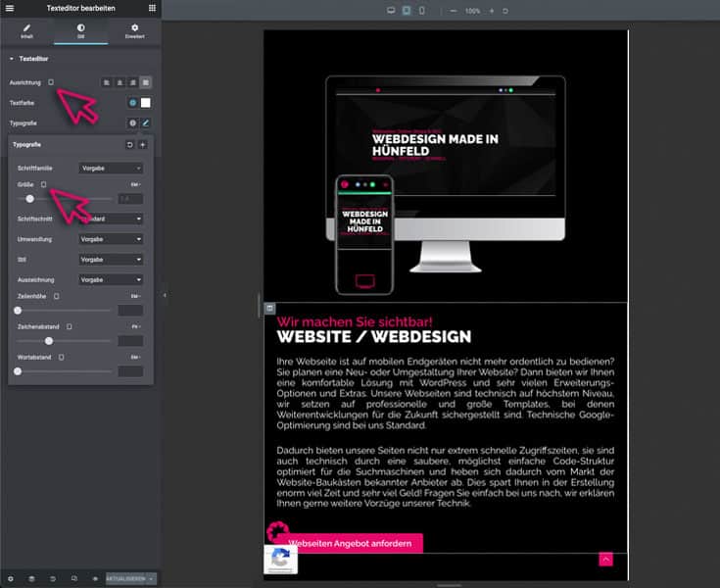Viewport: 720px width, 588px height.
Task: Click the Zeichenabstand slider handle
Action: [49, 341]
